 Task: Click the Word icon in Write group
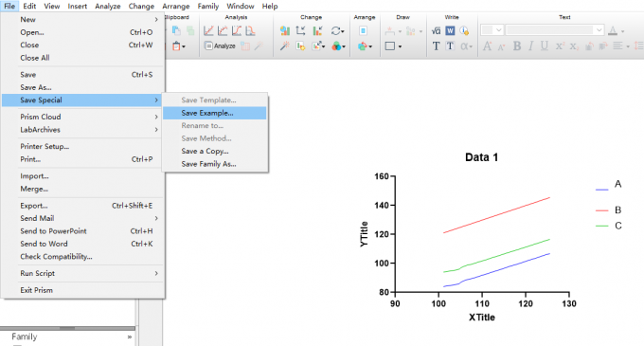450,31
